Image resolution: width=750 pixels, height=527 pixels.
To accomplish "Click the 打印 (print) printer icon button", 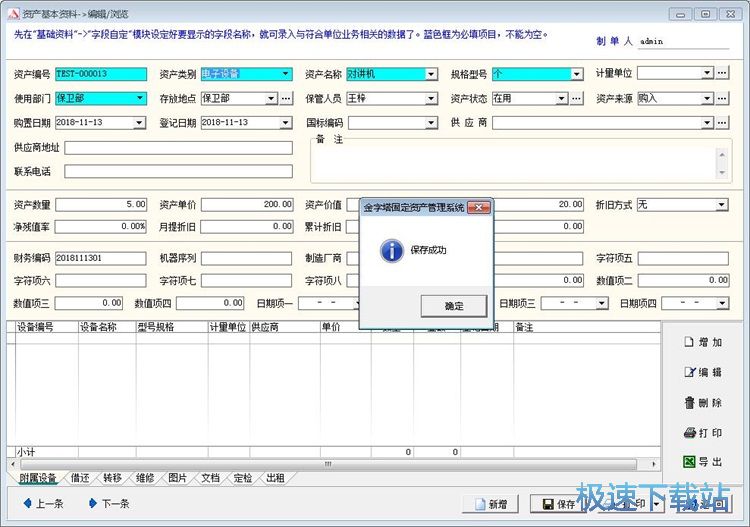I will pos(702,433).
